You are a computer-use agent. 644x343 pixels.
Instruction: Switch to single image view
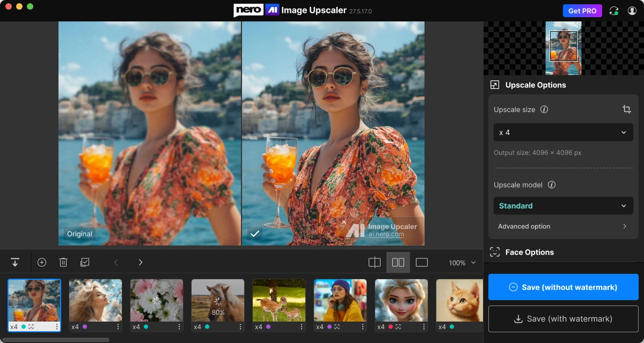(422, 263)
